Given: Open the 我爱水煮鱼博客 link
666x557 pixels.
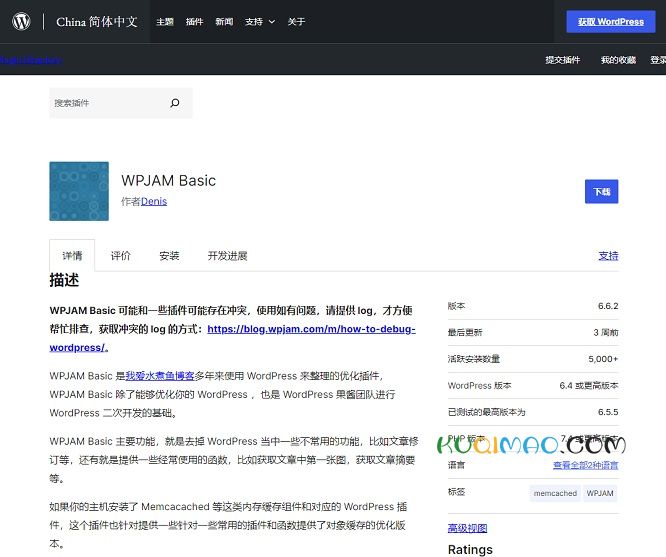Looking at the screenshot, I should tap(160, 376).
